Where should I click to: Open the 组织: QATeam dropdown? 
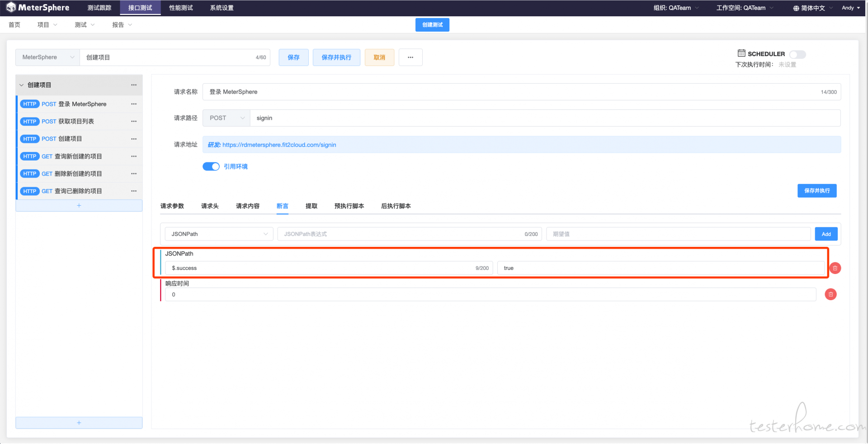coord(676,8)
